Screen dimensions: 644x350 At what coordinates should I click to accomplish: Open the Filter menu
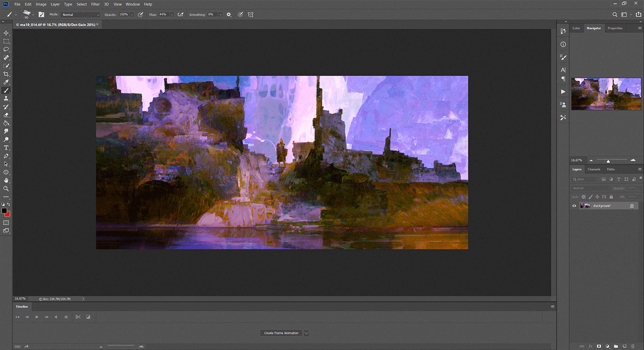pos(95,4)
